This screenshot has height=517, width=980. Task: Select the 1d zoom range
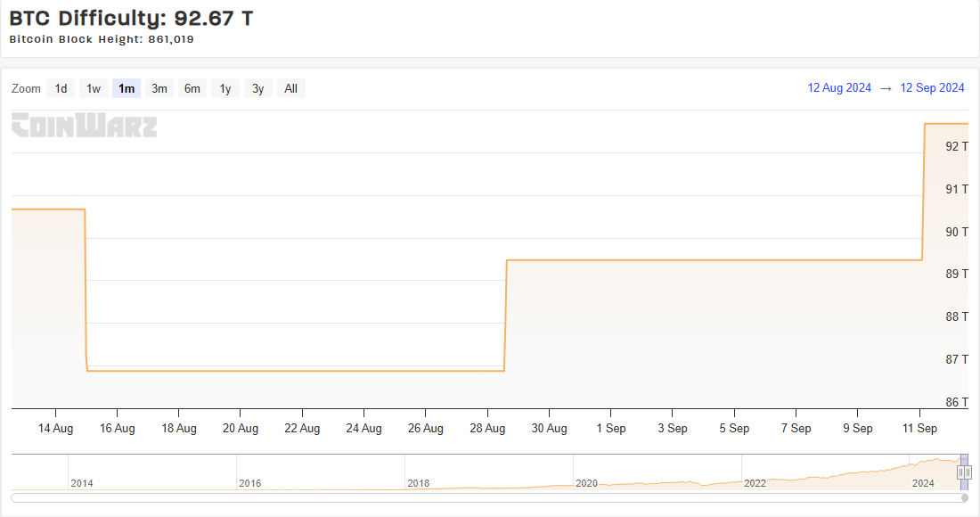tap(61, 88)
